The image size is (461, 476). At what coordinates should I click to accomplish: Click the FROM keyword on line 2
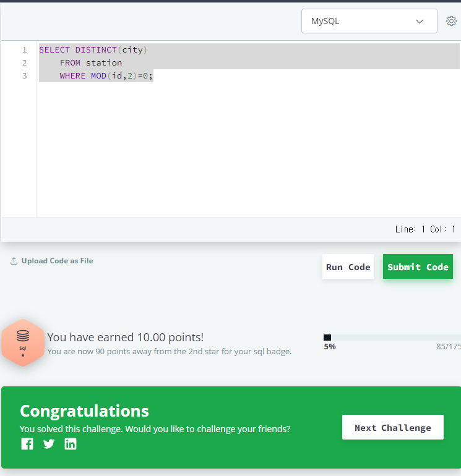click(x=70, y=63)
